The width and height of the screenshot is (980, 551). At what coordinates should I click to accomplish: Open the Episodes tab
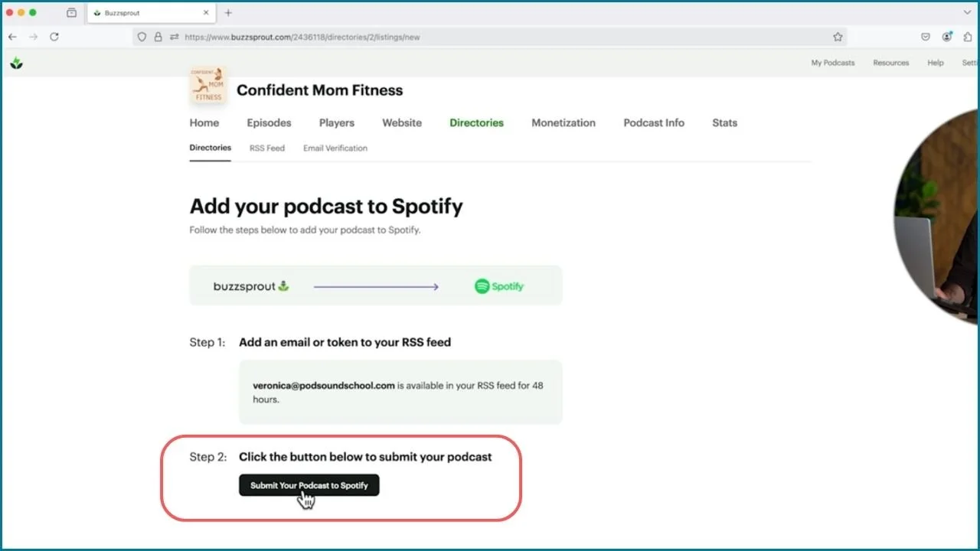[x=269, y=122]
